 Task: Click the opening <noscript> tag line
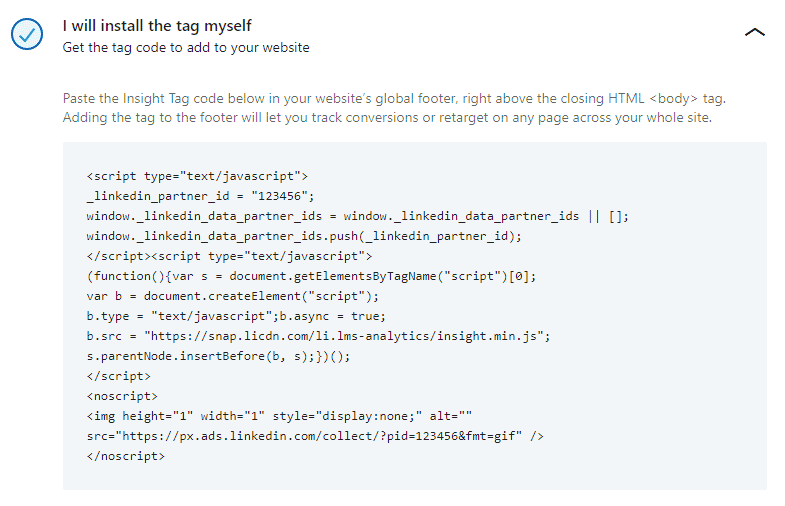coord(122,396)
